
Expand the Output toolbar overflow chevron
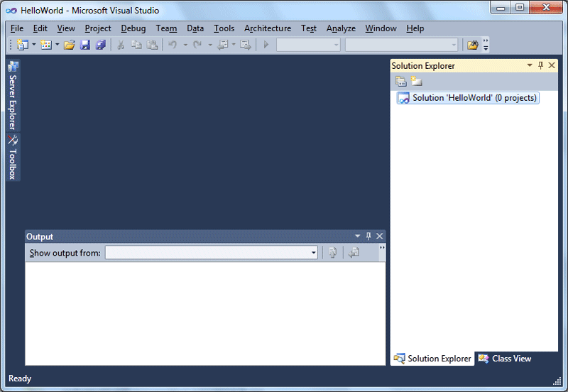[382, 253]
